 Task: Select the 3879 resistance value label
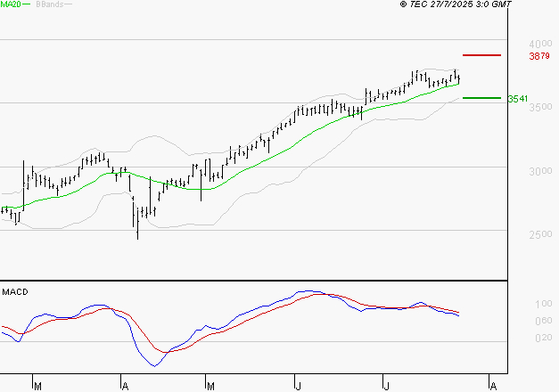coord(538,56)
